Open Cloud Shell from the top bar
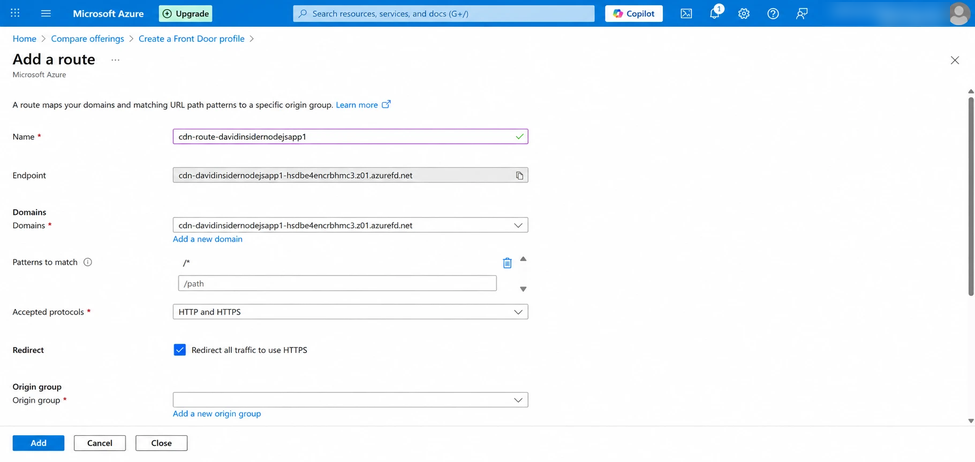Screen dimensions: 975x462 click(686, 13)
